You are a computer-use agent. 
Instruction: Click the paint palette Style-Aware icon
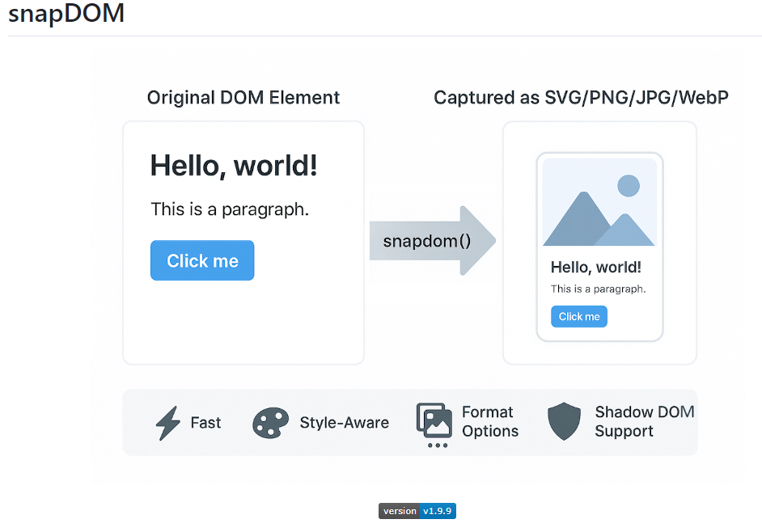(x=270, y=423)
